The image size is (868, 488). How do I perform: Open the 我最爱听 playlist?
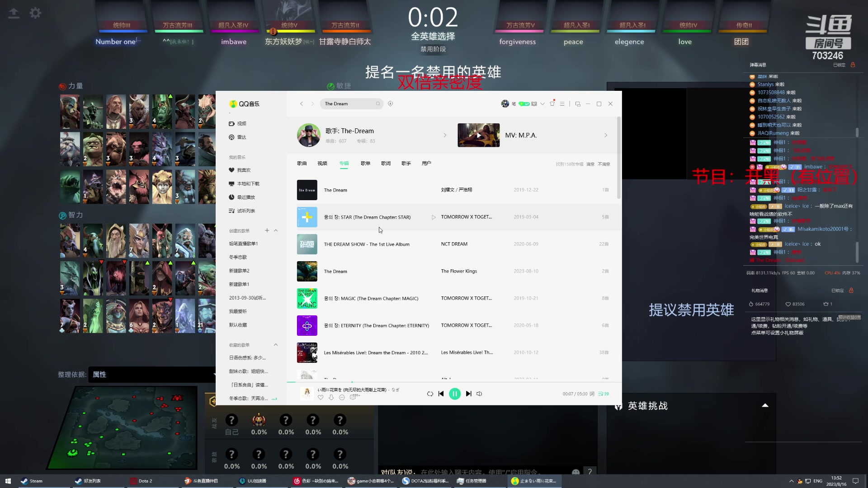[x=238, y=311]
